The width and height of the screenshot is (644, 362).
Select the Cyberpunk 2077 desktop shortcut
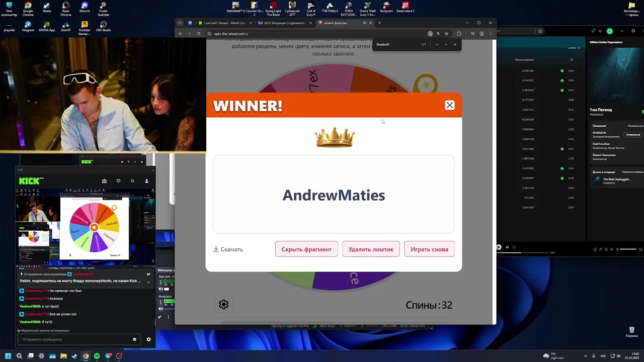click(292, 9)
